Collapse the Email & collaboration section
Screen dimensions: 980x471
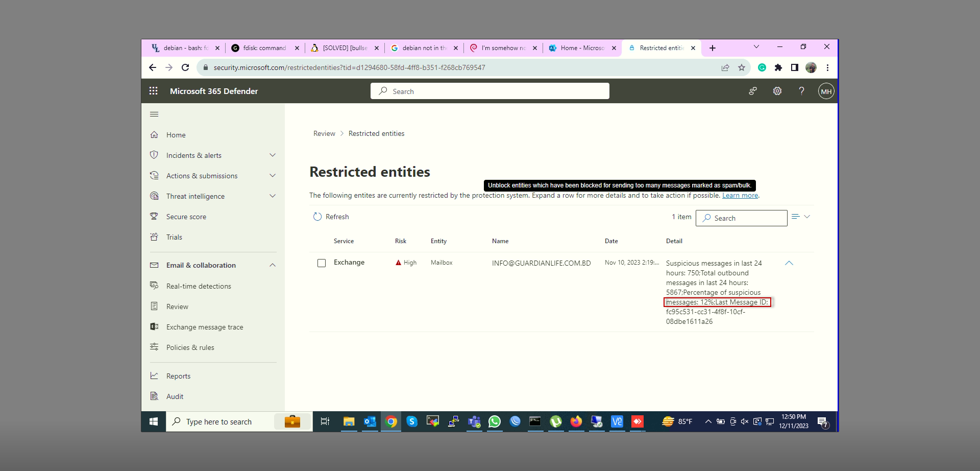point(273,265)
